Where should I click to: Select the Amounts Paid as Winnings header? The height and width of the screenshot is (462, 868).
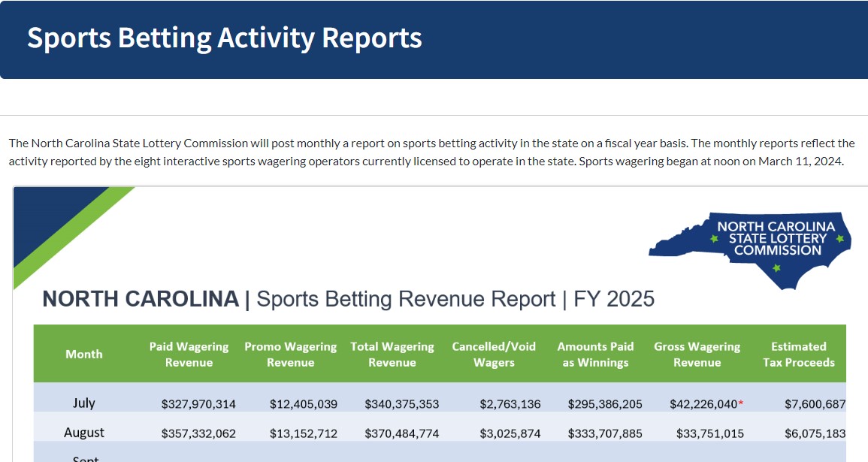click(595, 355)
